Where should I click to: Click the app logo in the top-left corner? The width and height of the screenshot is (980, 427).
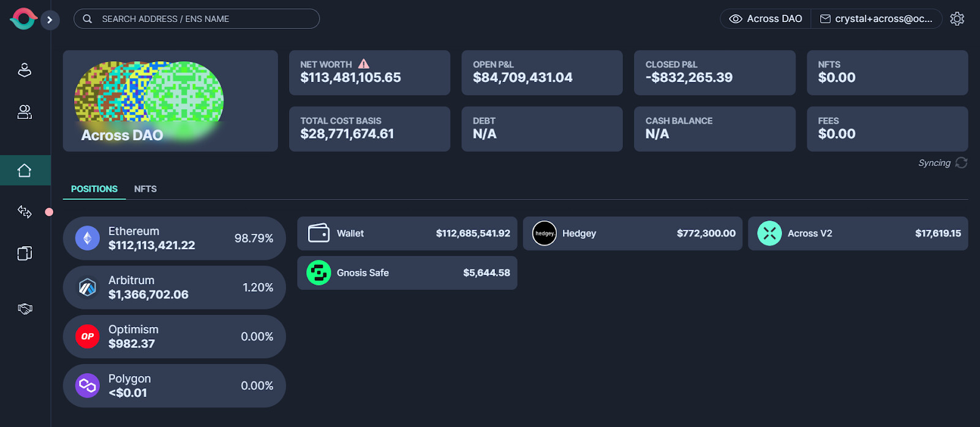23,19
